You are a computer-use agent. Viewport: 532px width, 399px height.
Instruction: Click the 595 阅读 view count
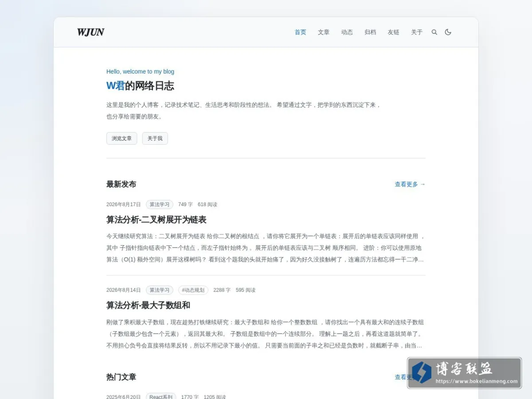(246, 290)
